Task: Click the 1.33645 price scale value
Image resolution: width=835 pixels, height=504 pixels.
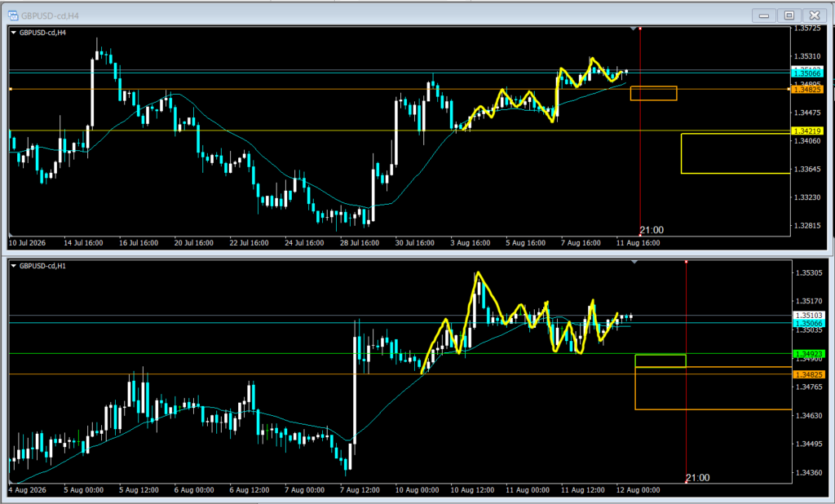Action: click(807, 169)
